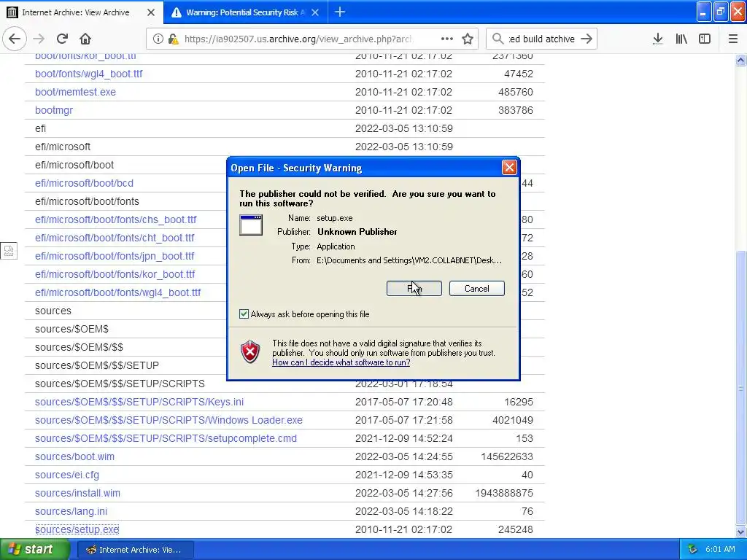Open sources/lang.ini link

[71, 511]
